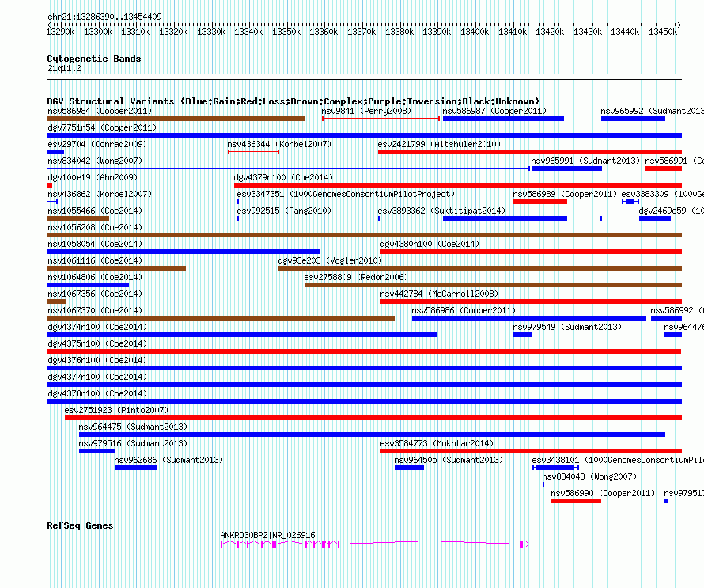Viewport: 704px width, 588px height.
Task: Click the dgv4377n100 (Coe2014) label
Action: (97, 377)
